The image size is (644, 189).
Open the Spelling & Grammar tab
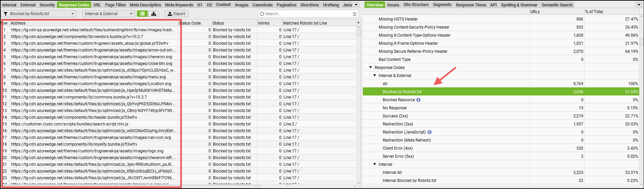click(x=519, y=5)
